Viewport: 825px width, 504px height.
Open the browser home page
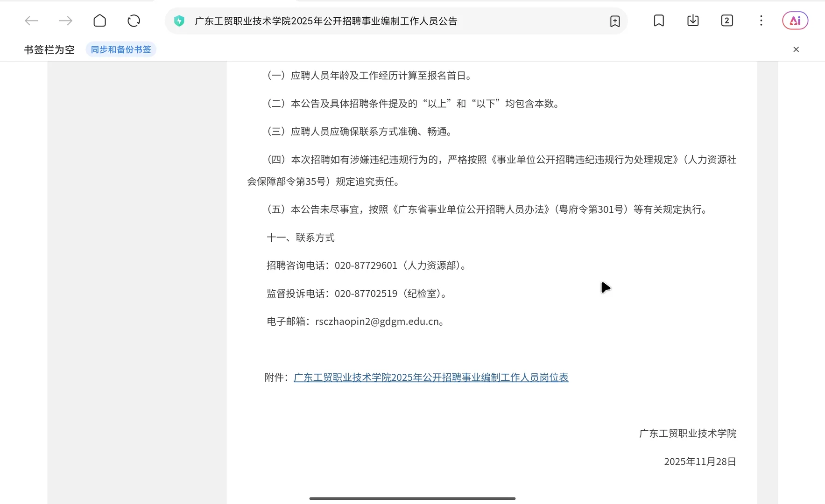(x=99, y=21)
